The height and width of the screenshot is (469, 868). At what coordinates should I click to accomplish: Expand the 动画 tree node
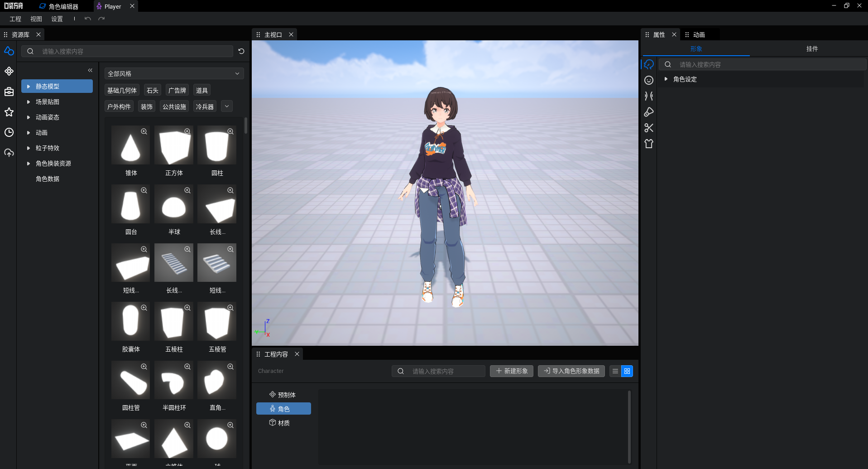[x=29, y=133]
